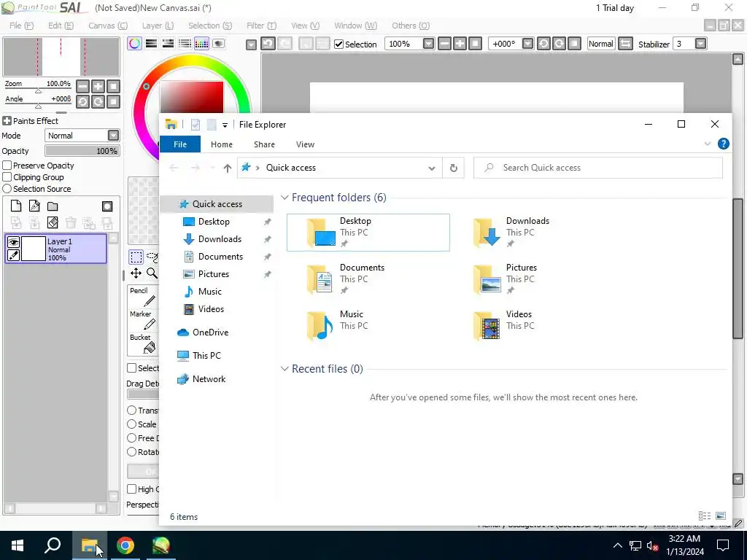Viewport: 747px width, 560px height.
Task: Click the File Explorer help question mark icon
Action: pos(723,144)
